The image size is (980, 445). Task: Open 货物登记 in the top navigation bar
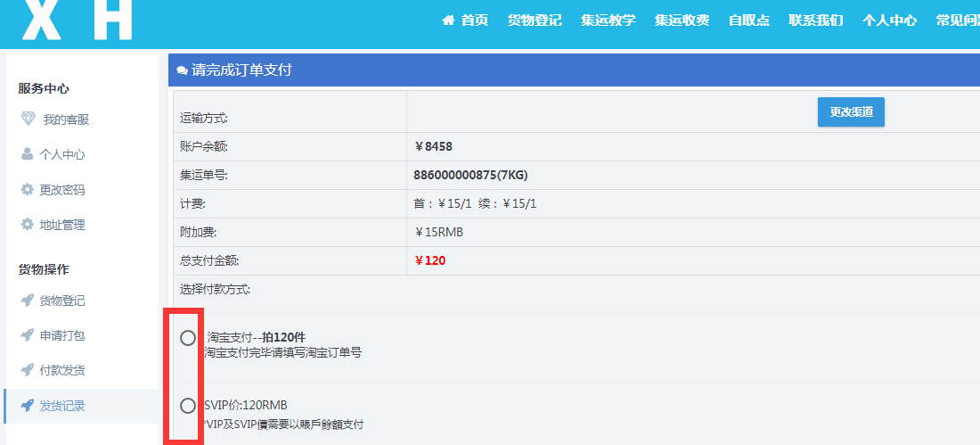535,21
